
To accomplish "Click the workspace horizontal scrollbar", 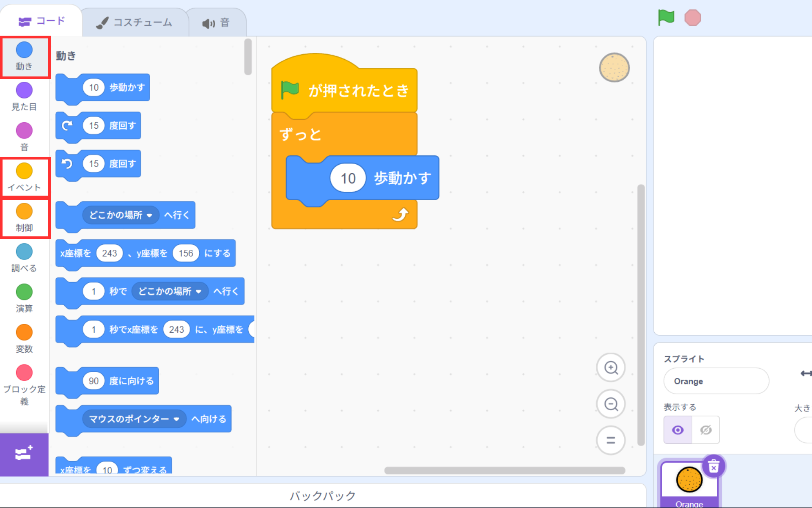I will [504, 470].
